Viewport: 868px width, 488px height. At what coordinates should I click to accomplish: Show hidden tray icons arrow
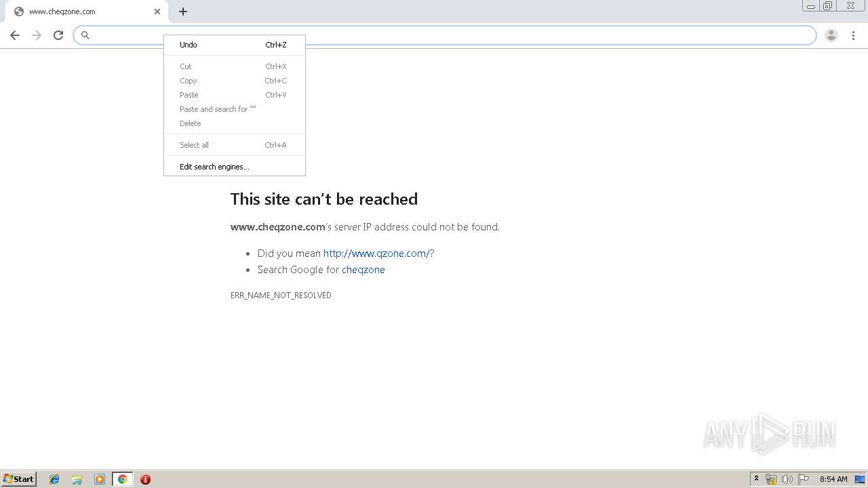tap(756, 479)
